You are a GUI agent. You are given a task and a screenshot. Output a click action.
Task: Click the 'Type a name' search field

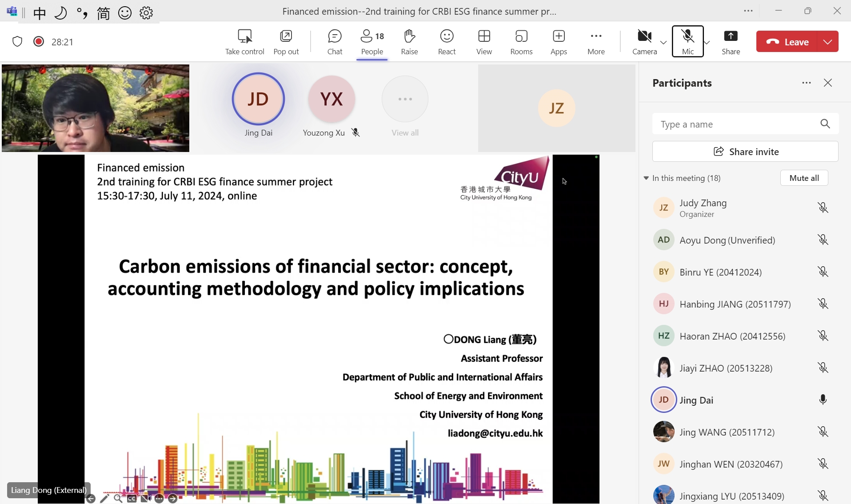click(x=735, y=124)
